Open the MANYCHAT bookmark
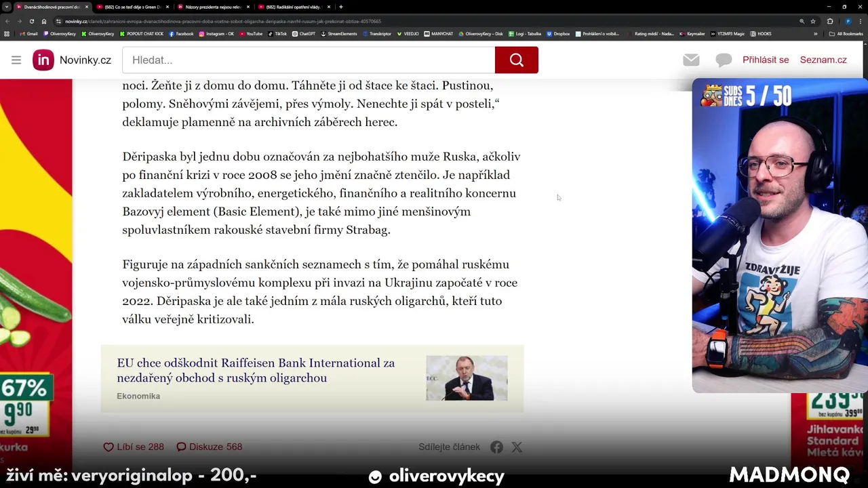 pos(438,34)
